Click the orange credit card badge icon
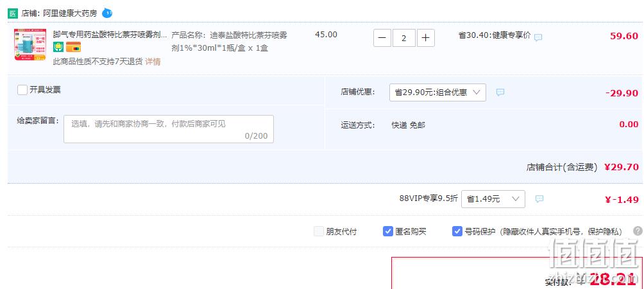 point(74,48)
